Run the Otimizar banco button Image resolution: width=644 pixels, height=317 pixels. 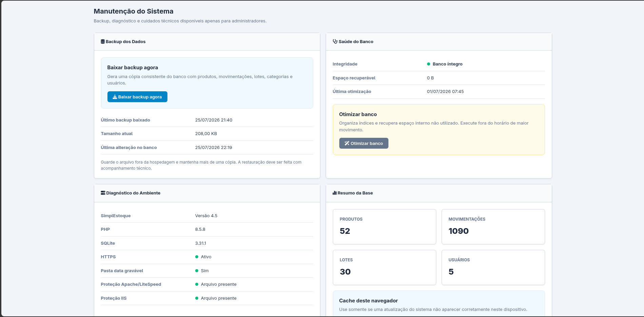(x=364, y=143)
